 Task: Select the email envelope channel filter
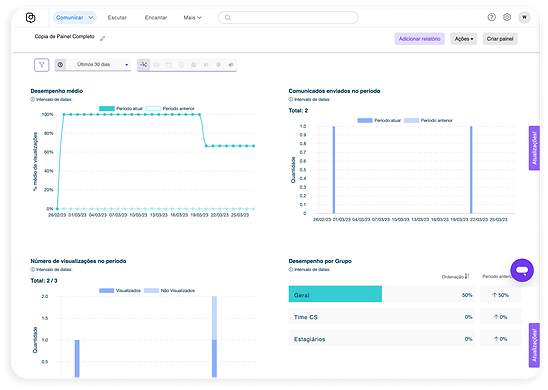point(156,65)
